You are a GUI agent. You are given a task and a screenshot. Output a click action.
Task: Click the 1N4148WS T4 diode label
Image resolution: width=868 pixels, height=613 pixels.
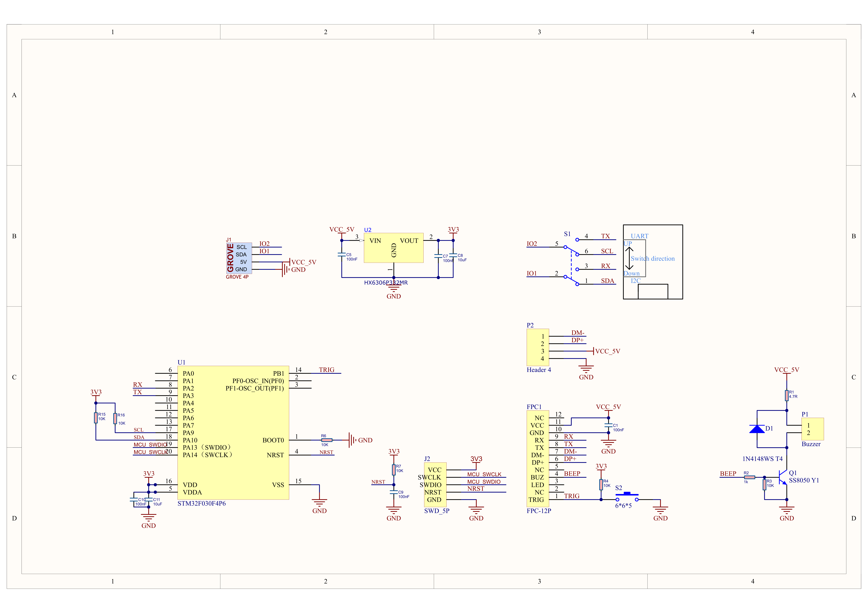point(762,459)
